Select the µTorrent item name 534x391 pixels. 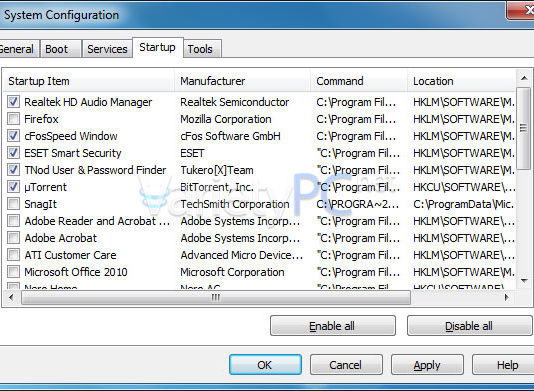46,187
